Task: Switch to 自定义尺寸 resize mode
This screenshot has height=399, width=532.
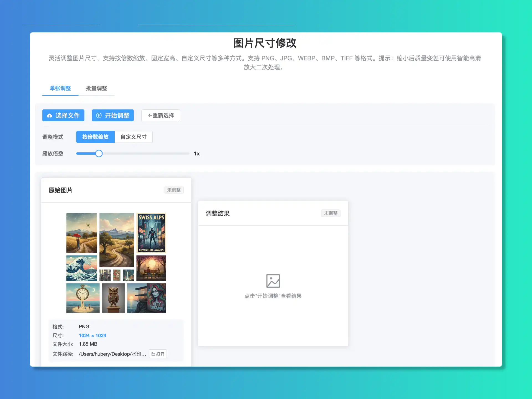Action: pos(134,137)
